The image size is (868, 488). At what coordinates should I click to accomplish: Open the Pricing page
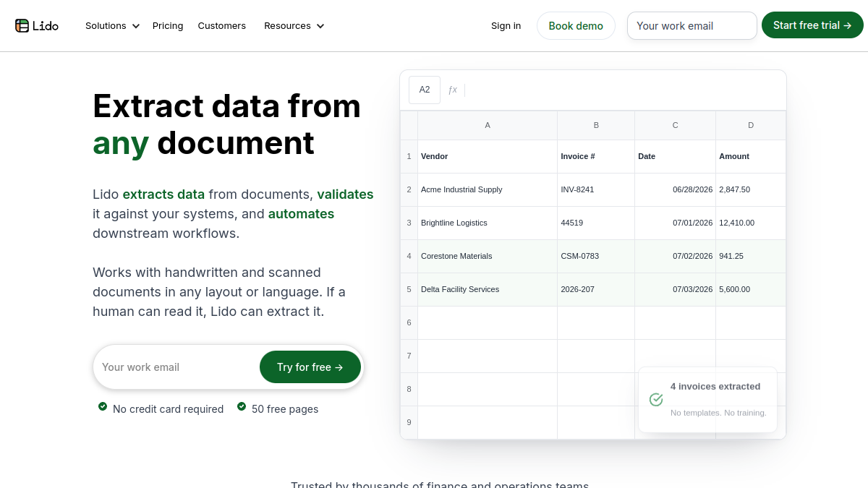click(x=168, y=25)
